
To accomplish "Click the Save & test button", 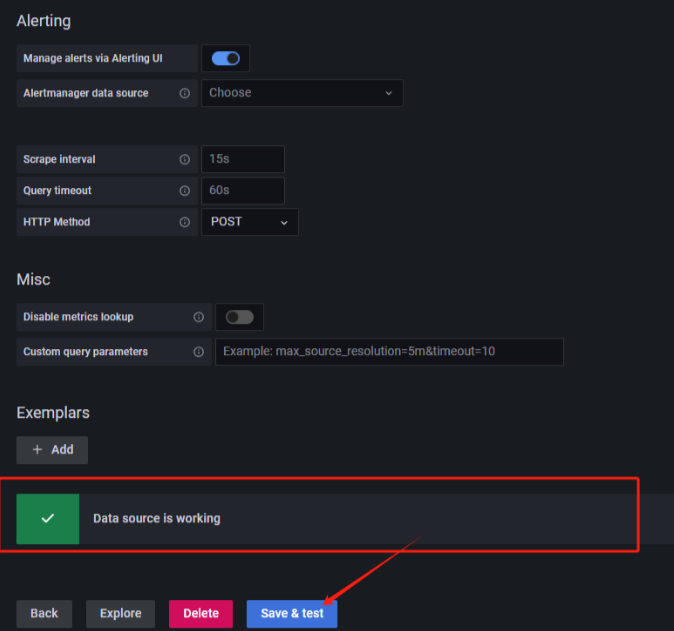I will (x=292, y=614).
